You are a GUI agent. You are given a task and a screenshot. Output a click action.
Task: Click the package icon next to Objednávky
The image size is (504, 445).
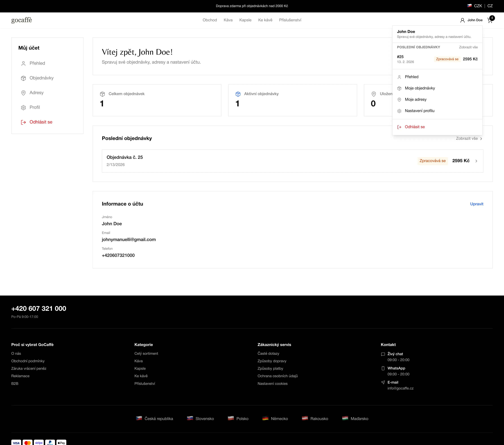23,78
